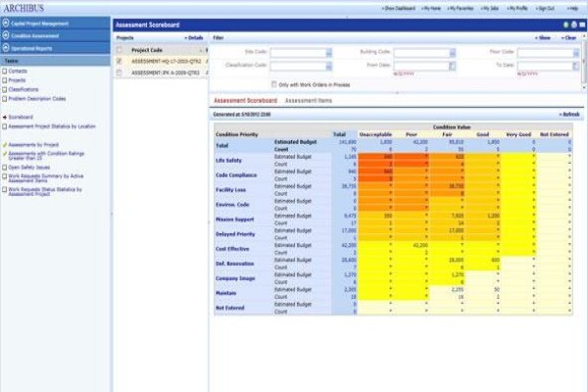Image resolution: width=588 pixels, height=392 pixels.
Task: Click the ARCHIBUS logo
Action: point(24,8)
